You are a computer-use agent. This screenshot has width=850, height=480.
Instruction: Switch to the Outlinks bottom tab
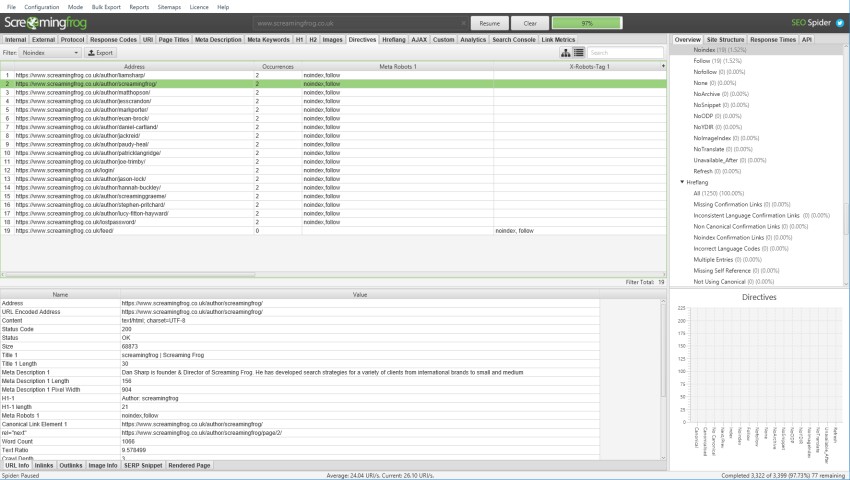click(70, 465)
